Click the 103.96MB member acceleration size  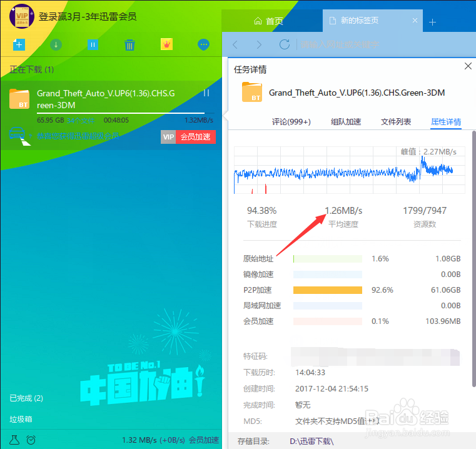[x=443, y=321]
